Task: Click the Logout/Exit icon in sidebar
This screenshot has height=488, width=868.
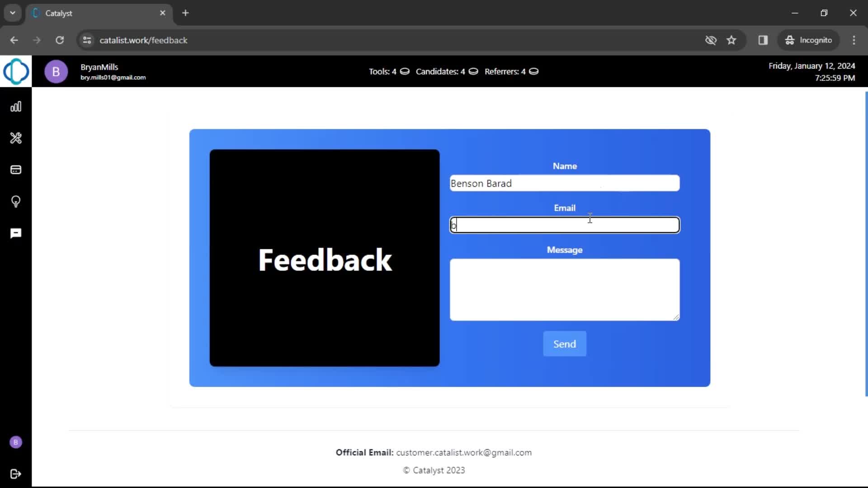Action: click(16, 473)
